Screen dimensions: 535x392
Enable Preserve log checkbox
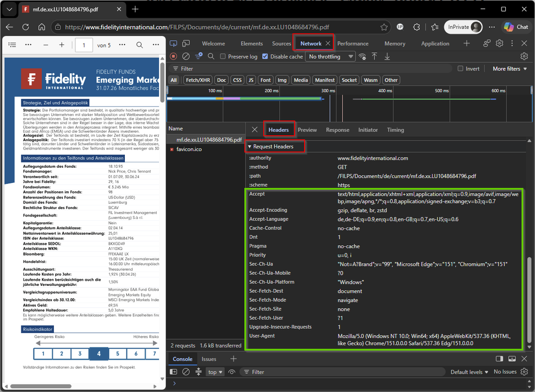pos(223,56)
